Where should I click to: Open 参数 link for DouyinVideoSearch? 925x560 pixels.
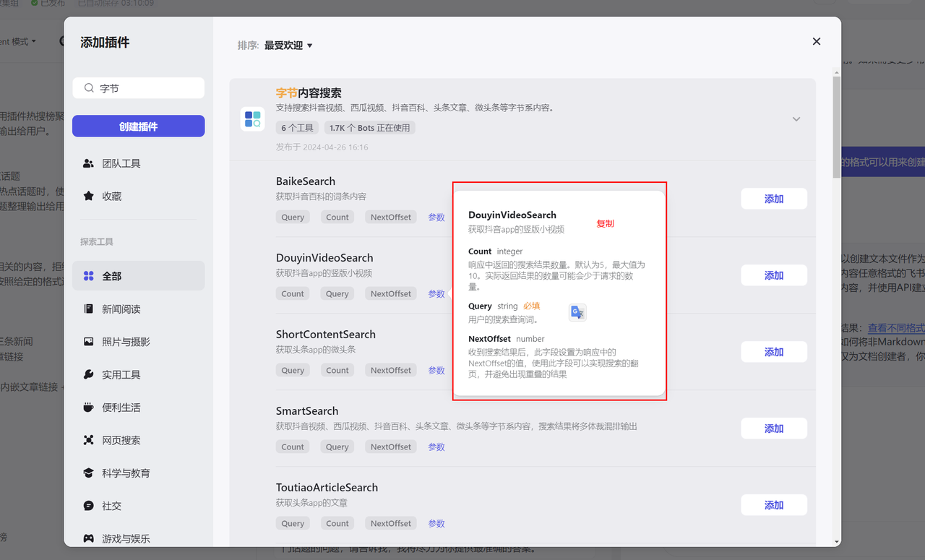click(x=436, y=293)
